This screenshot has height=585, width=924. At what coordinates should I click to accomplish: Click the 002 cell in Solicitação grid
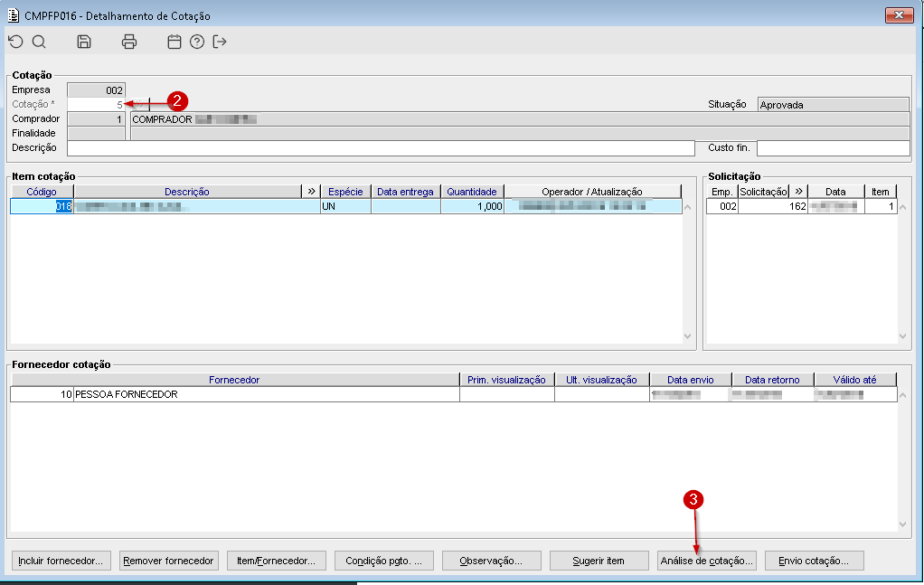[x=721, y=206]
